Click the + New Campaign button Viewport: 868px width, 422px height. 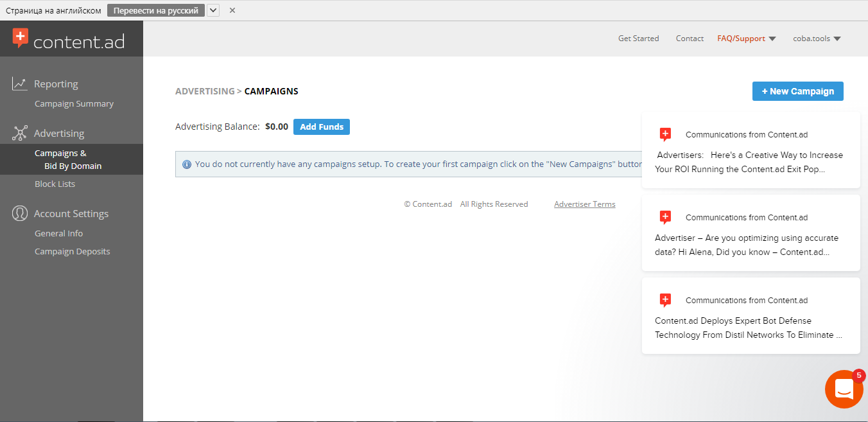798,91
